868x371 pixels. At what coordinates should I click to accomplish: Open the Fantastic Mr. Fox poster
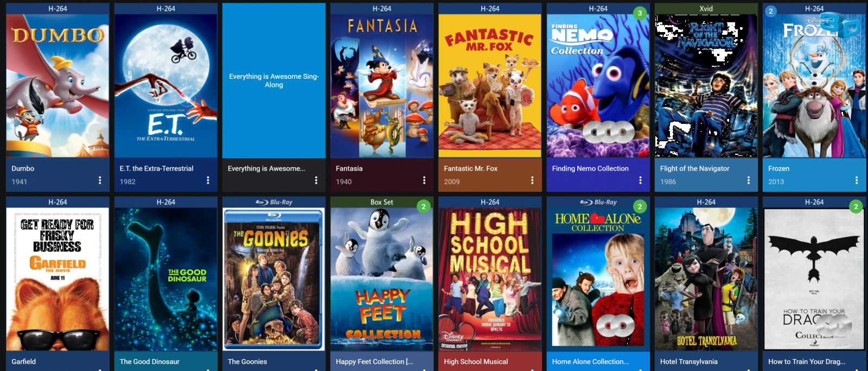pyautogui.click(x=490, y=86)
